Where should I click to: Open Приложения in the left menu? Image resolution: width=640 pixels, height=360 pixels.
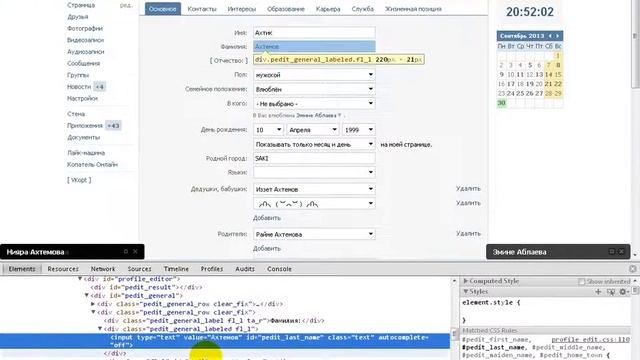pos(85,126)
